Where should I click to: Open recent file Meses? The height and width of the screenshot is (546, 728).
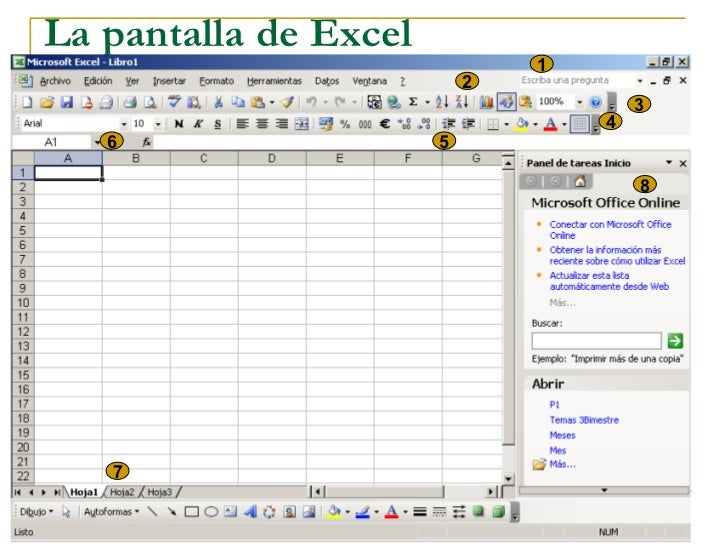[562, 436]
